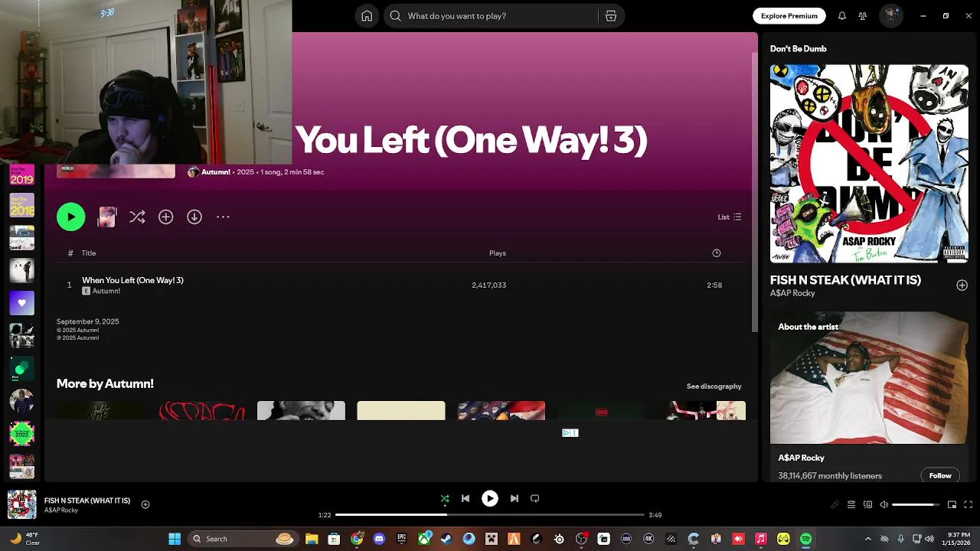Open the 2018 playlist in sidebar

21,205
